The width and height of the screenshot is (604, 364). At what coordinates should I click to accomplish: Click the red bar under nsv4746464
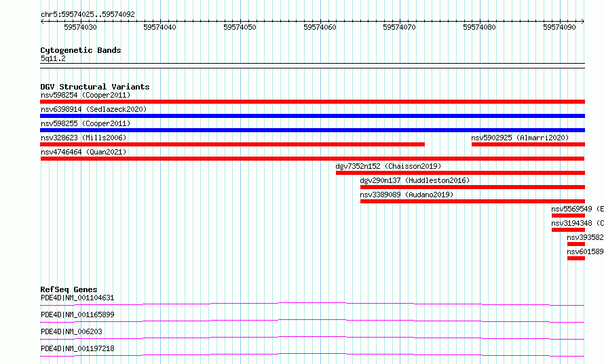point(312,159)
